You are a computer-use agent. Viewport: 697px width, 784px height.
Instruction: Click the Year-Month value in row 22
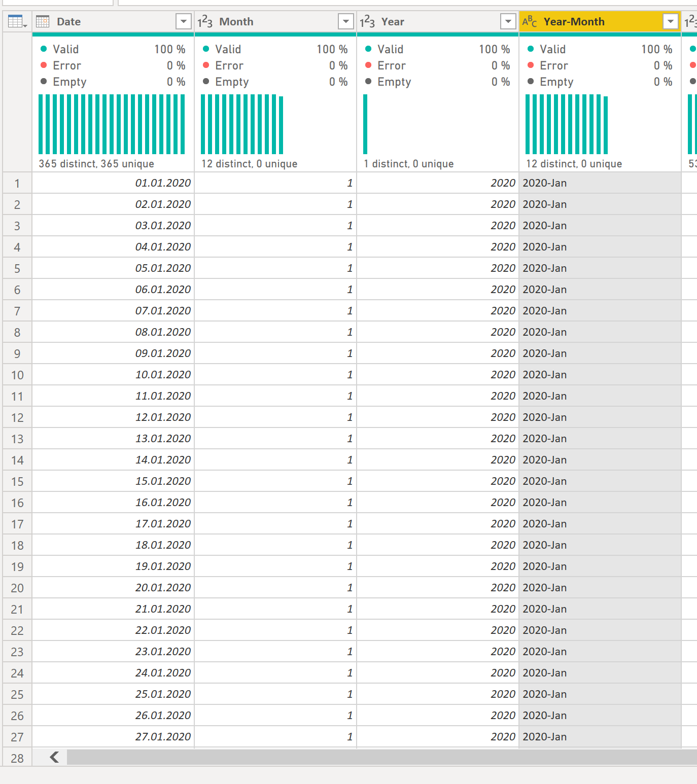600,630
